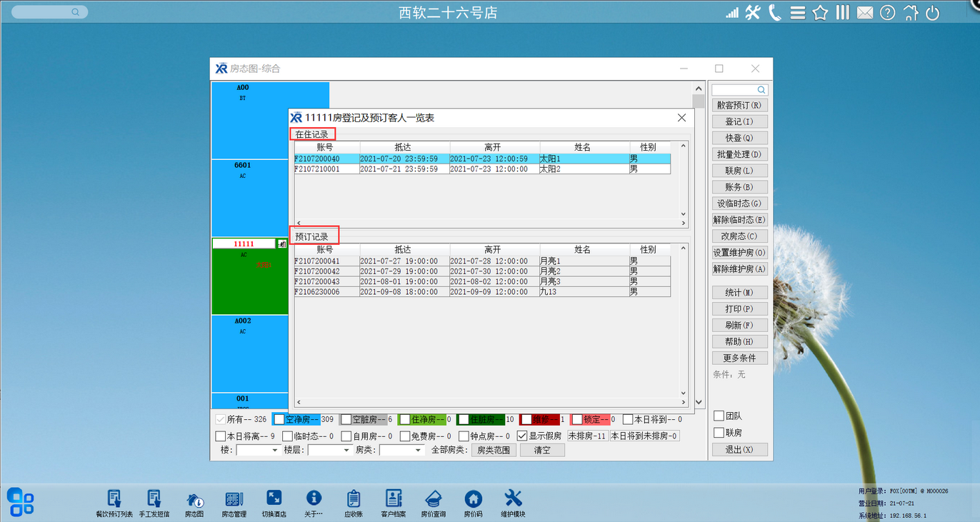Image resolution: width=980 pixels, height=522 pixels.
Task: Toggle the 锁定 checkbox
Action: pos(577,419)
